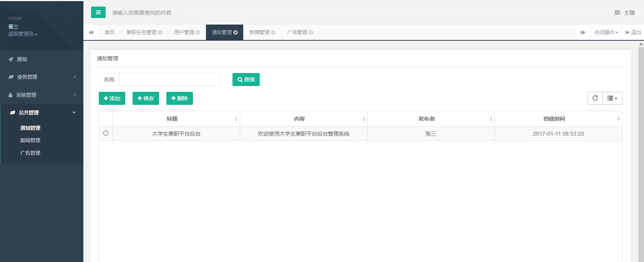Open the 主题 theme settings
The width and height of the screenshot is (644, 262).
625,13
